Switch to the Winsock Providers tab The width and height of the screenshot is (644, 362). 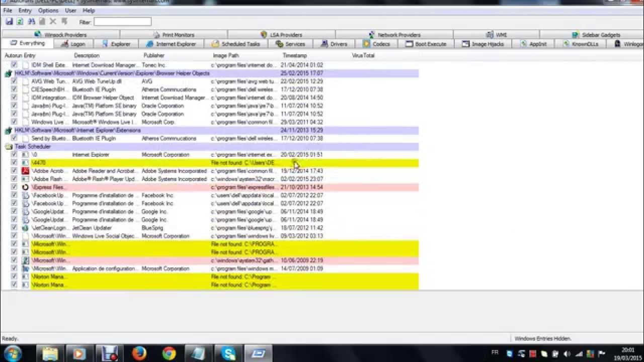[60, 35]
